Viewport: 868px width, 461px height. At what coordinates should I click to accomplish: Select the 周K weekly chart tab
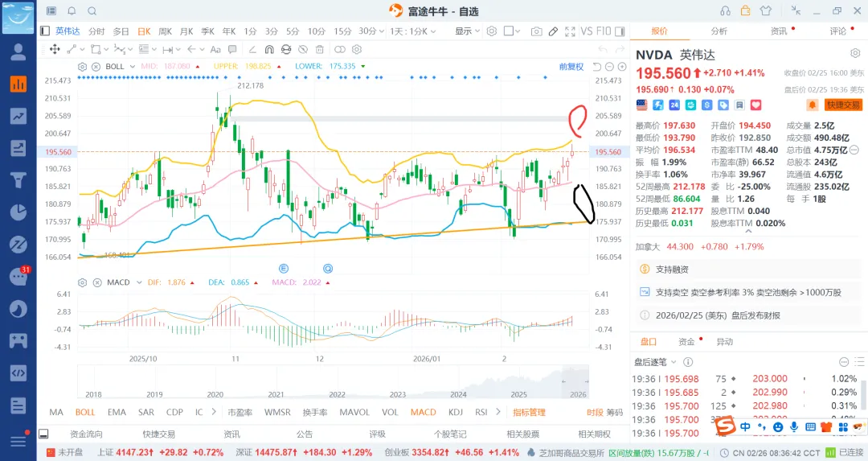coord(166,31)
